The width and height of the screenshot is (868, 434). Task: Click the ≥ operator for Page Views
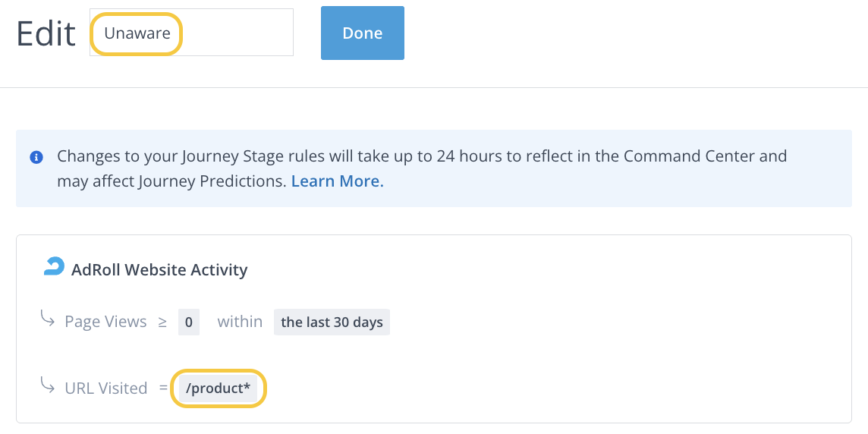coord(162,322)
